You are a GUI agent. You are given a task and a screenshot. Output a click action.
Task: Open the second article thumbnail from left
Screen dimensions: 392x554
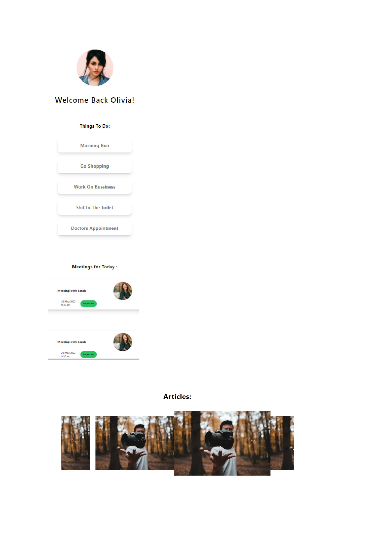134,443
